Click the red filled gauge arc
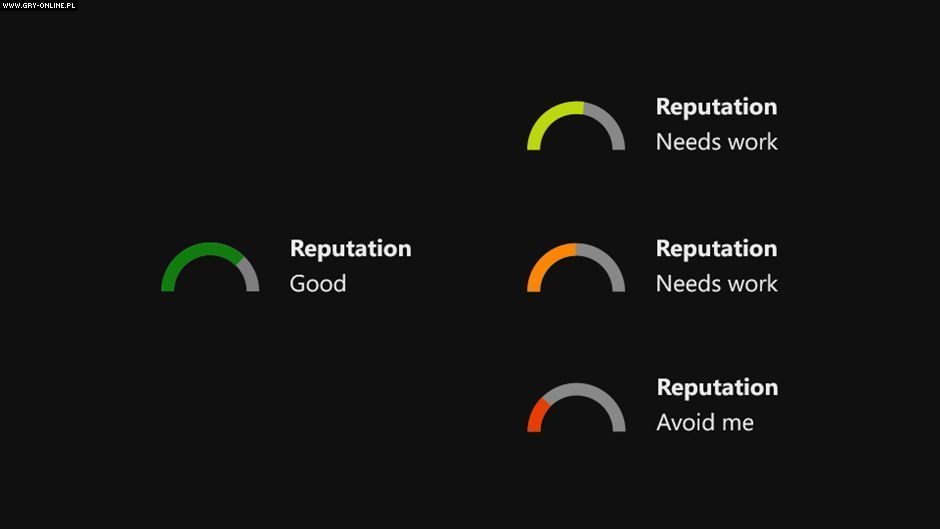This screenshot has height=529, width=940. pos(535,414)
